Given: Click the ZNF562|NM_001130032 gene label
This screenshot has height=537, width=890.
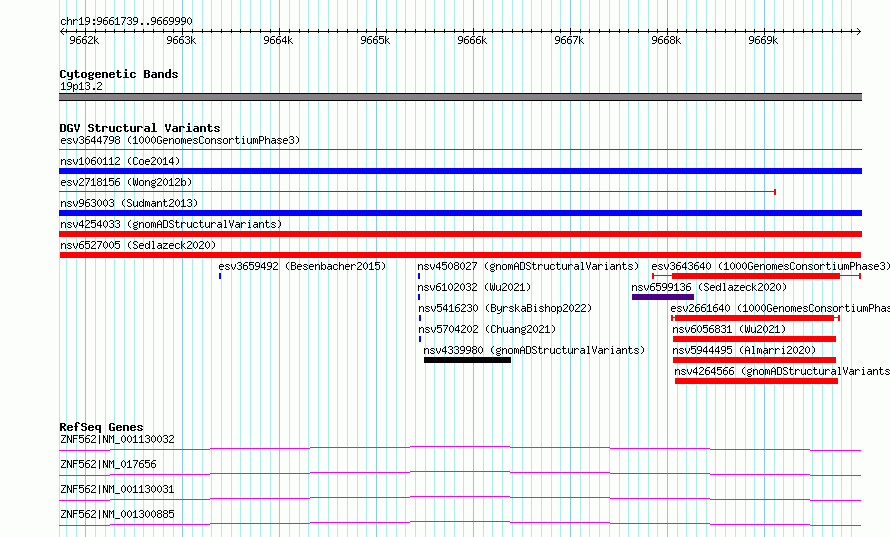Looking at the screenshot, I should pos(117,439).
